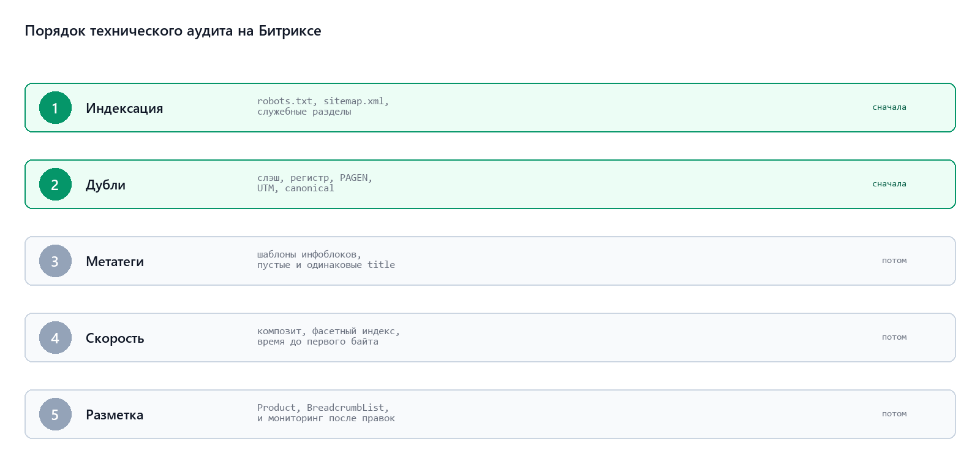Click the Product, BreadcrumbList description
The width and height of the screenshot is (980, 466).
coord(326,413)
